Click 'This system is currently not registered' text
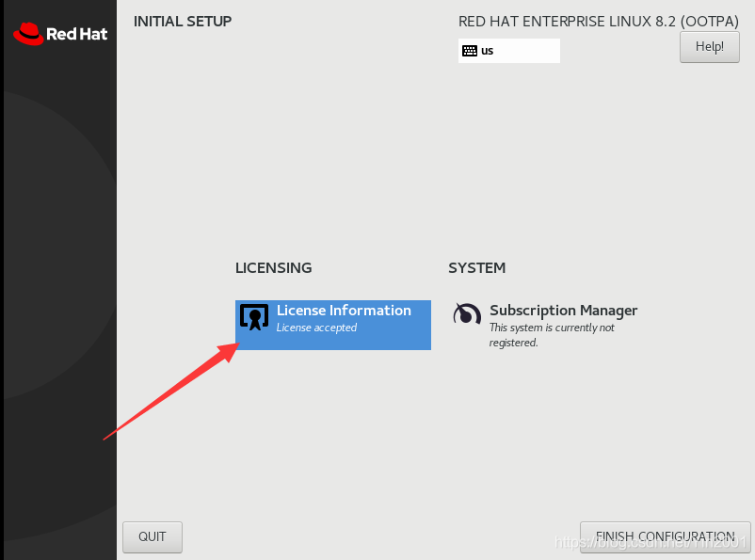 click(x=552, y=335)
